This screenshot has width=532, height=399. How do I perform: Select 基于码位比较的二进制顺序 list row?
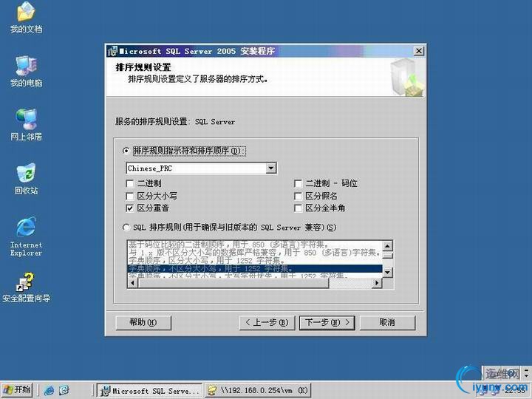(255, 245)
